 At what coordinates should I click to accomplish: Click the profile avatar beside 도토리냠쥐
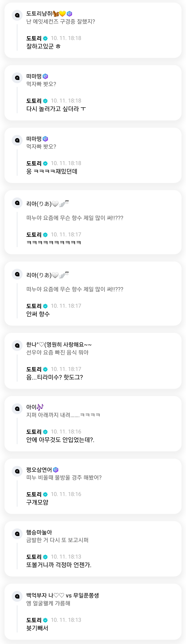coord(17,15)
